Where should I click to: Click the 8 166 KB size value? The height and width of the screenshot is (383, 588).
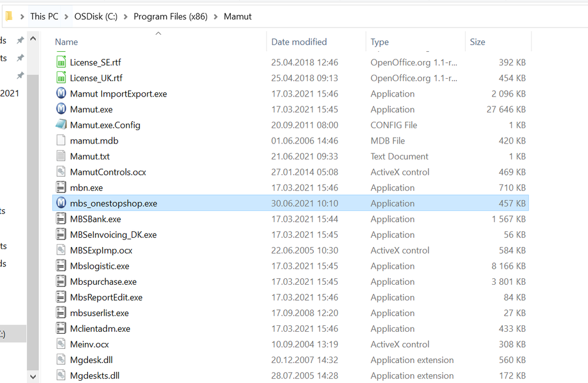[509, 266]
